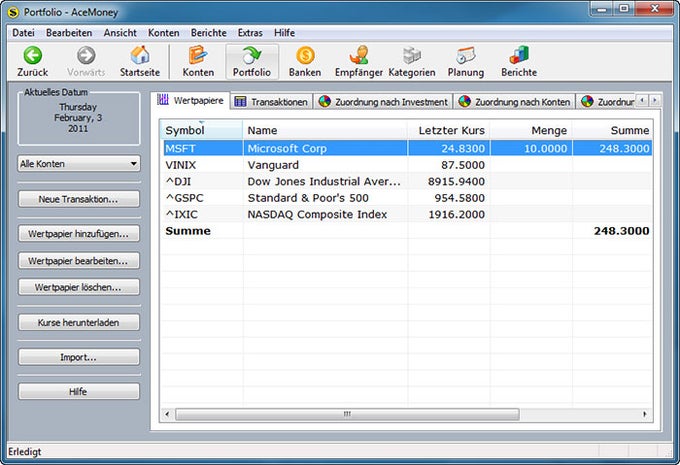Switch to Zuordnung nach Investment tab

tap(384, 102)
